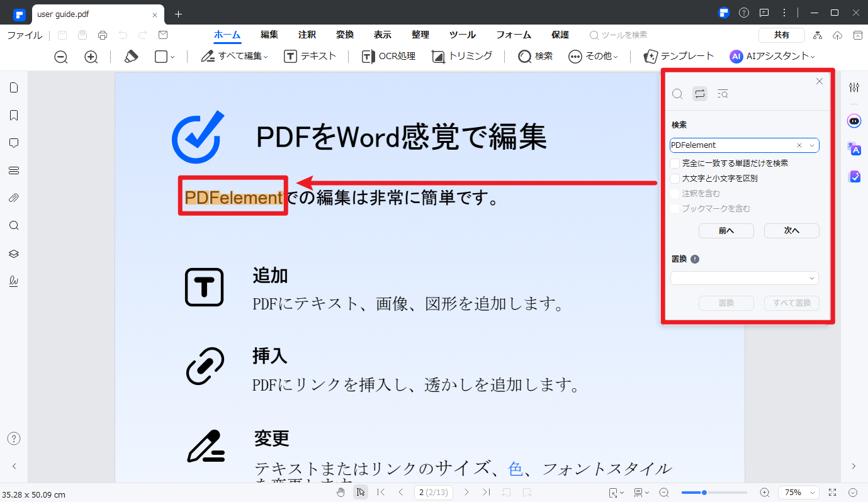Screen dimensions: 868x502
Task: Choose the トリミング crop tool
Action: [x=462, y=56]
